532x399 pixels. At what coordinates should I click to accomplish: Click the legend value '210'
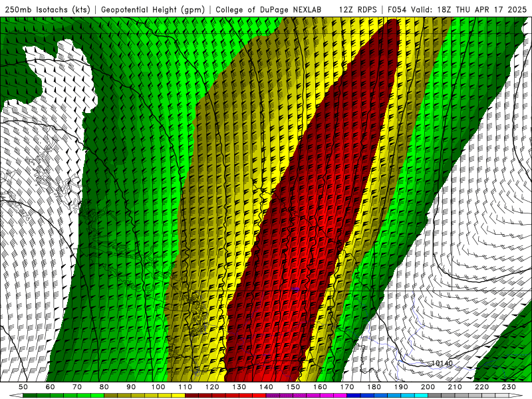pyautogui.click(x=455, y=387)
